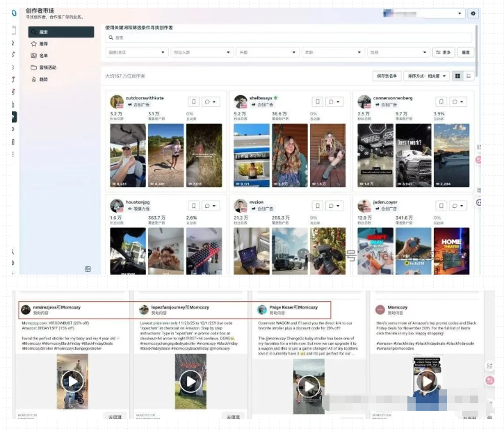Bookmark creator shelbssays
Screen dimensions: 504x431
(317, 101)
